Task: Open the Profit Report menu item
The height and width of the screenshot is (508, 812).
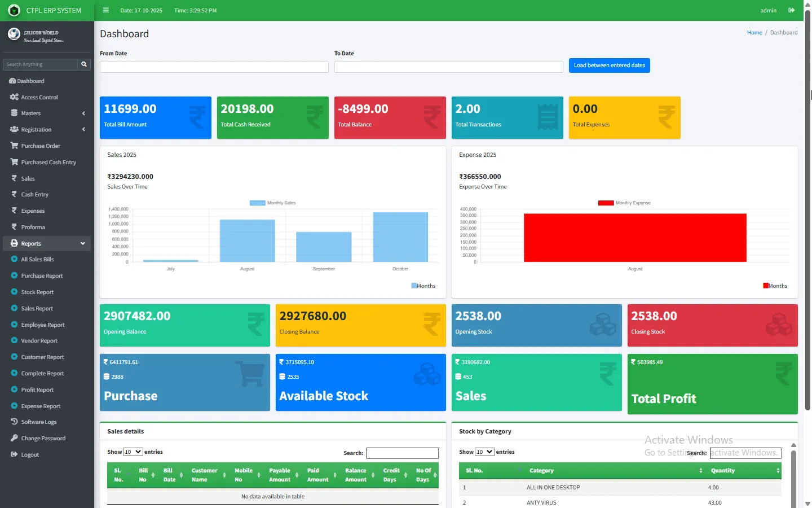Action: point(37,389)
